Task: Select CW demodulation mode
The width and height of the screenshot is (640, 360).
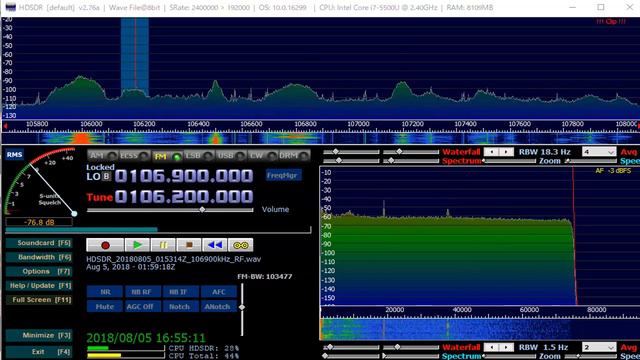Action: coord(262,156)
